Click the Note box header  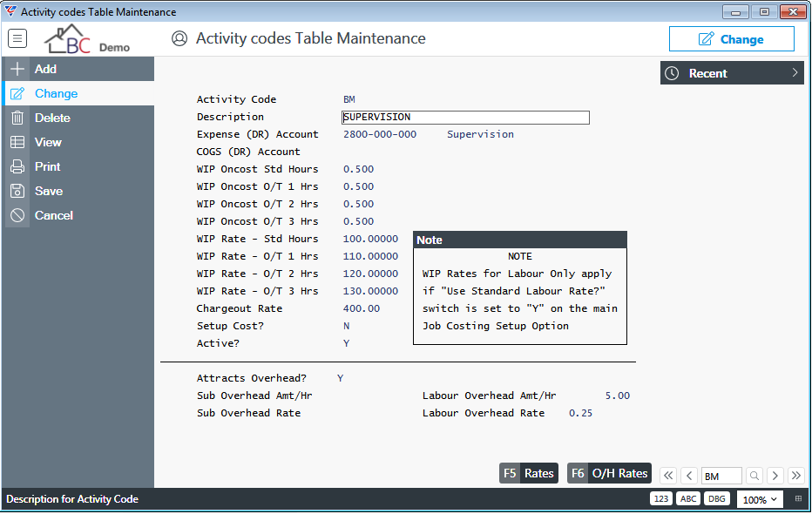tap(520, 240)
